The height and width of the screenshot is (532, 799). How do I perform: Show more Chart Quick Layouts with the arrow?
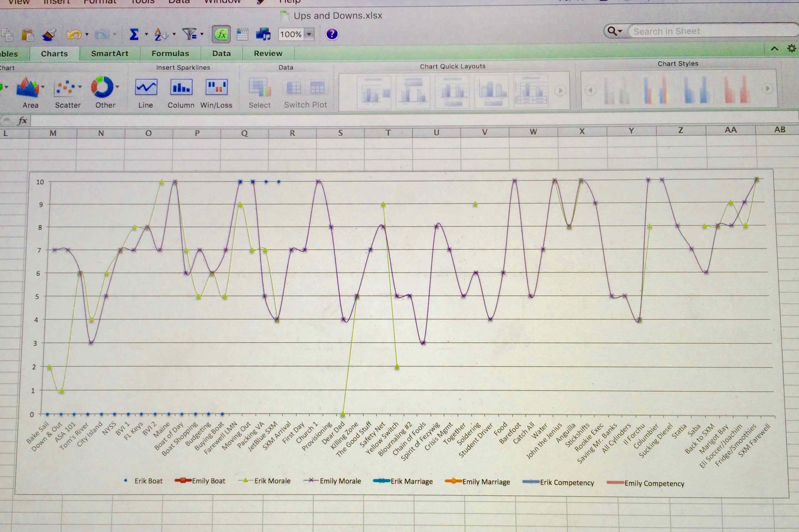pos(560,91)
